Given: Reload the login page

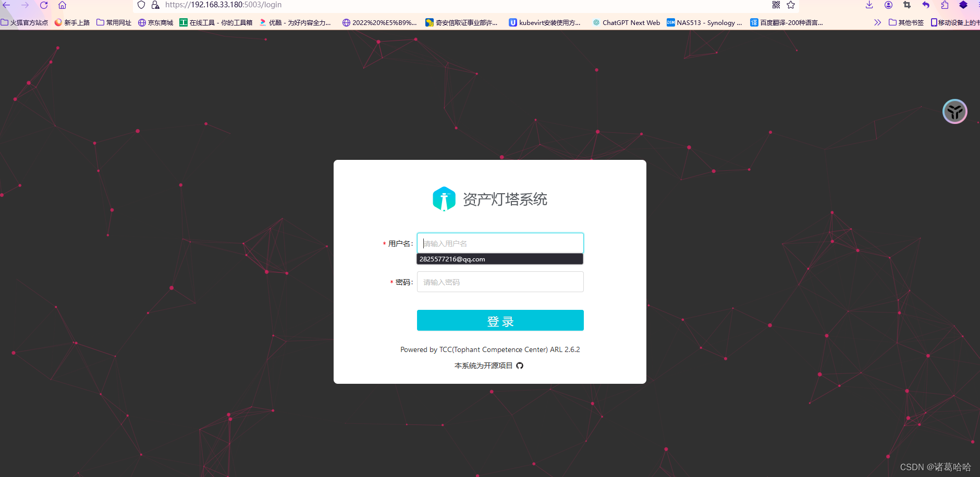Looking at the screenshot, I should [44, 5].
